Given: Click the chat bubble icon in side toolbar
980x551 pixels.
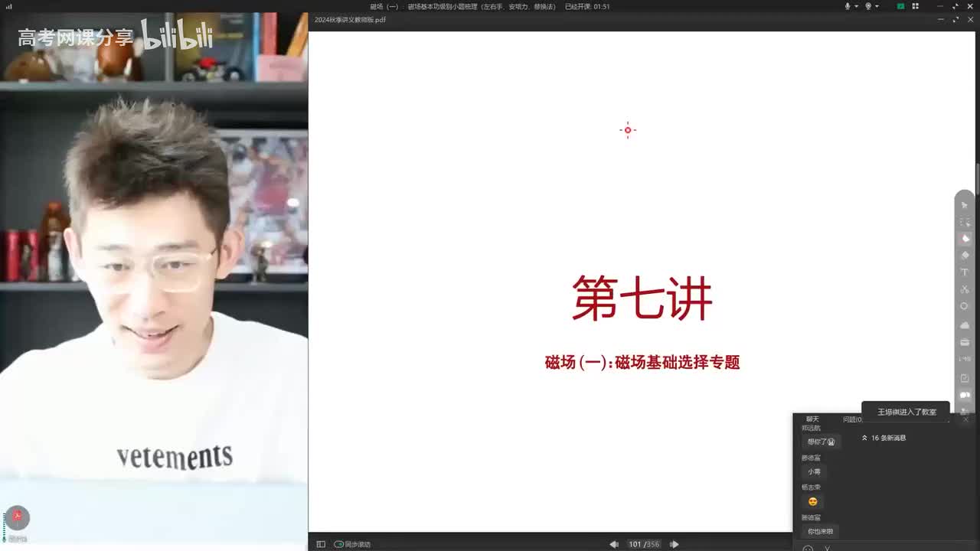Looking at the screenshot, I should (965, 396).
